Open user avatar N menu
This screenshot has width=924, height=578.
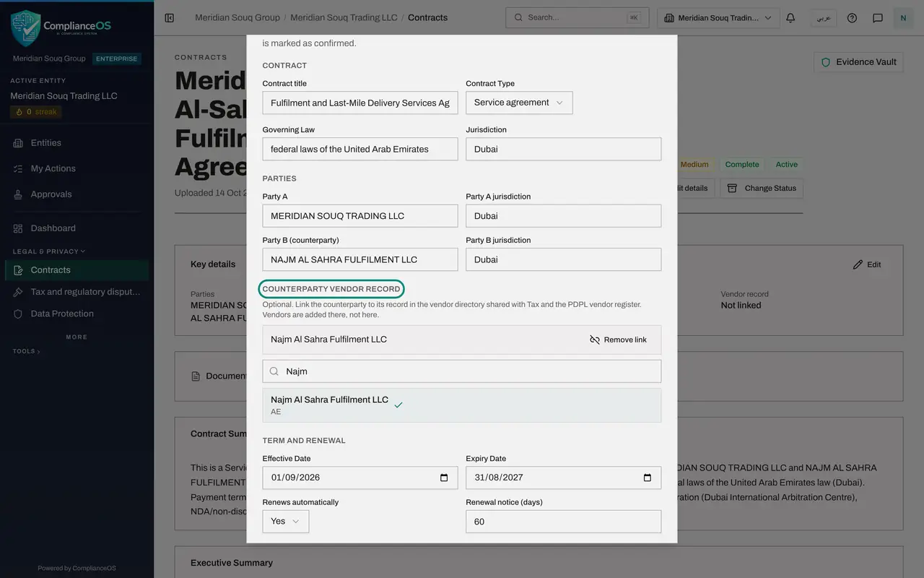[903, 18]
